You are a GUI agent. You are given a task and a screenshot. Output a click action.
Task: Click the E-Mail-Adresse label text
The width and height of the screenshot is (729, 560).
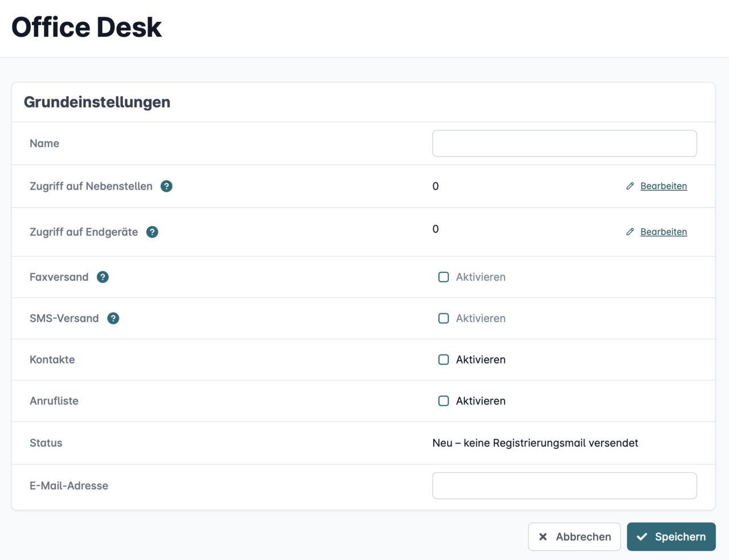coord(69,485)
